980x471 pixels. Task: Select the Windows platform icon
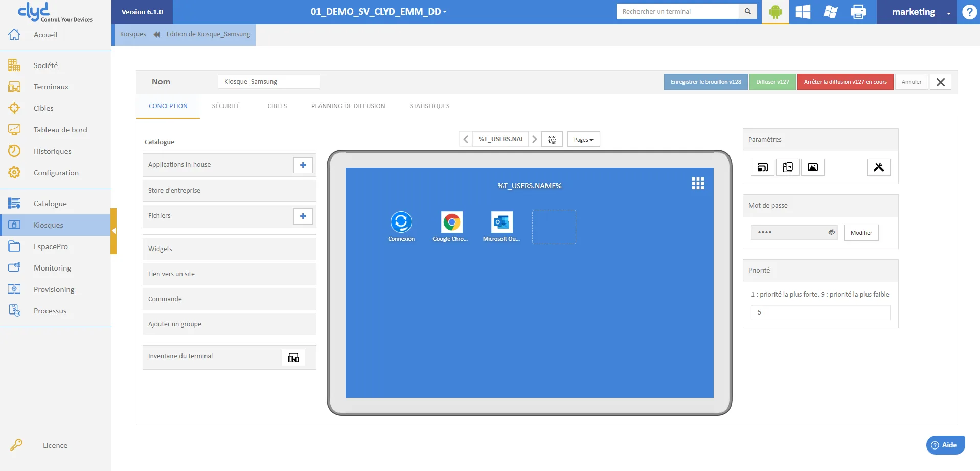(803, 12)
